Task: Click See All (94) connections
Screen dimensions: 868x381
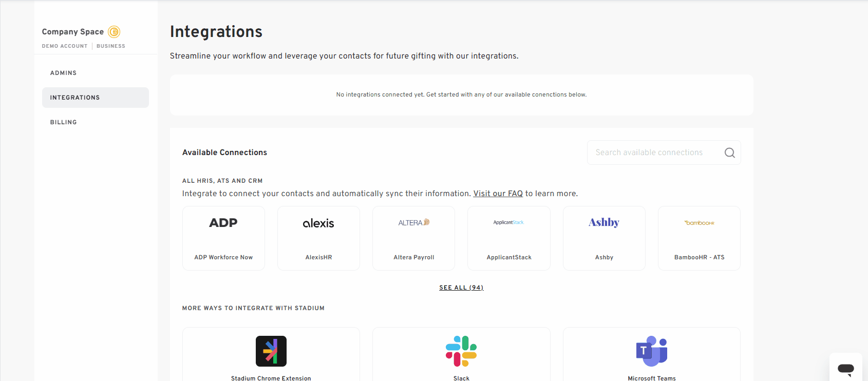Action: (x=461, y=288)
